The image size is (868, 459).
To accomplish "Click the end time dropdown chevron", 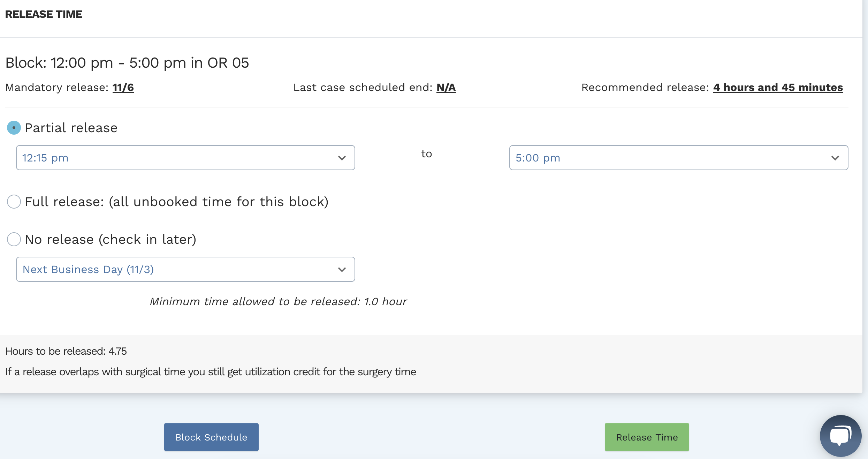I will point(835,158).
